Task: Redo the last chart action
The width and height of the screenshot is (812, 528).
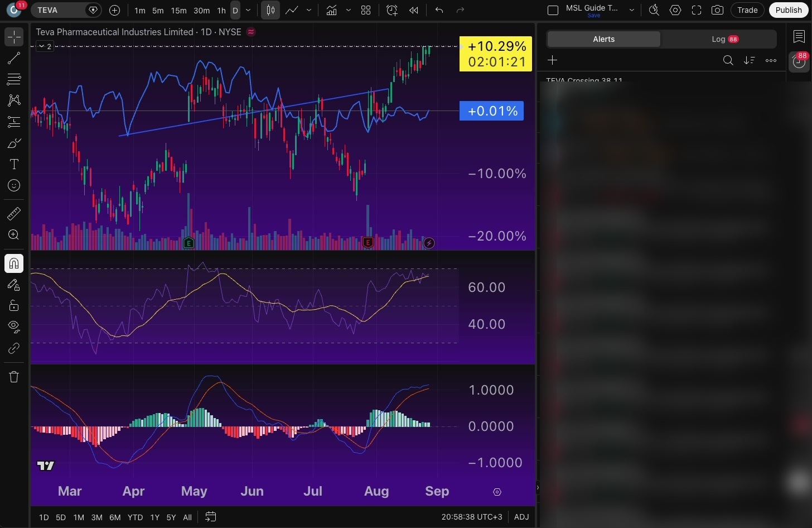Action: [x=460, y=10]
